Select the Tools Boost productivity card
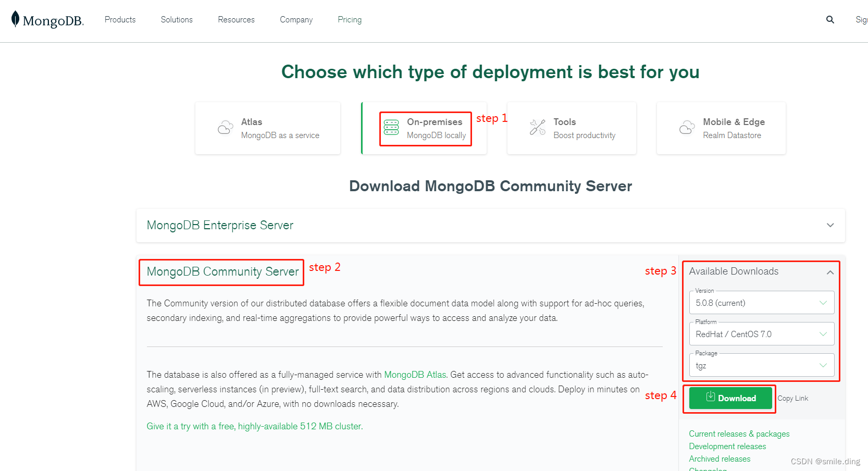 [572, 128]
